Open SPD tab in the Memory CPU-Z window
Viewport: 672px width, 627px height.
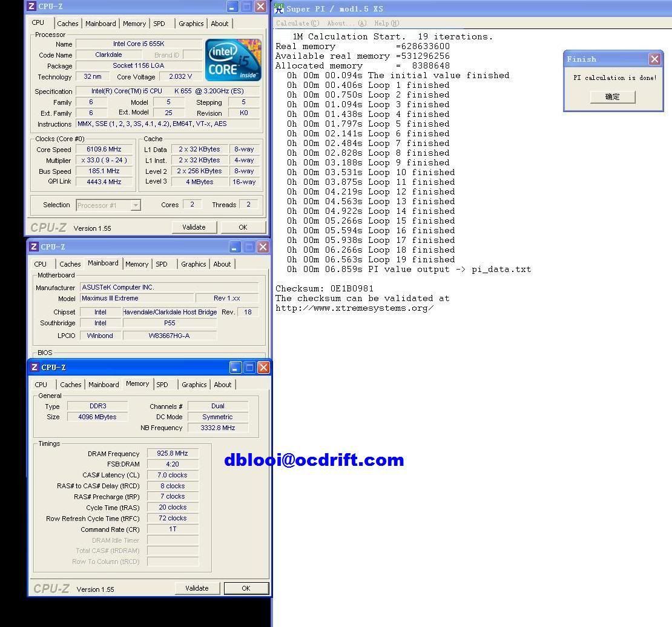(x=162, y=385)
